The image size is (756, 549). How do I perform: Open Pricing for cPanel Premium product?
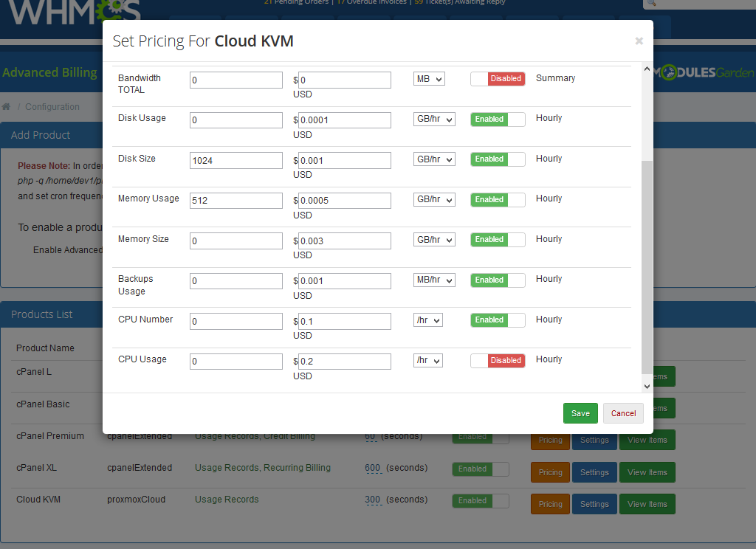pos(550,440)
